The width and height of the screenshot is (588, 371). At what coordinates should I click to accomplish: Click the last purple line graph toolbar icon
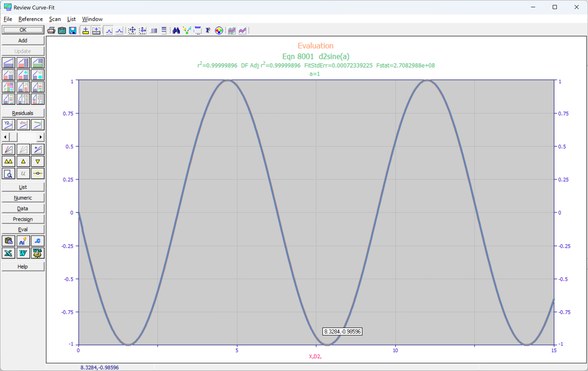pos(243,30)
